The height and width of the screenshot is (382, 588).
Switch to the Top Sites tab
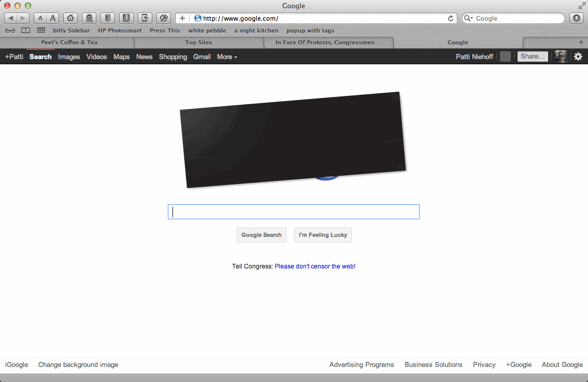click(x=198, y=43)
